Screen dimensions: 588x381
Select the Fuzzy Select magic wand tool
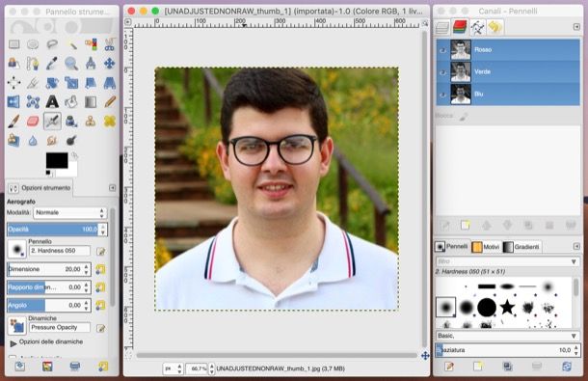pyautogui.click(x=71, y=44)
